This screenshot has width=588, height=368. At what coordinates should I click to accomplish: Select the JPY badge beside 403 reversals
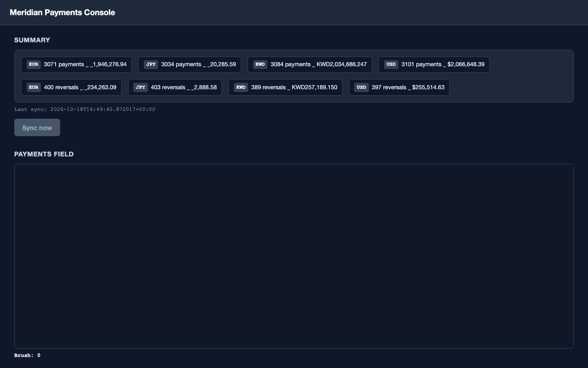(140, 87)
